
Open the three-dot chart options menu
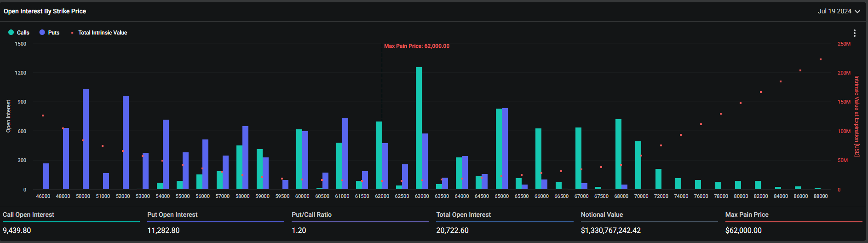854,33
